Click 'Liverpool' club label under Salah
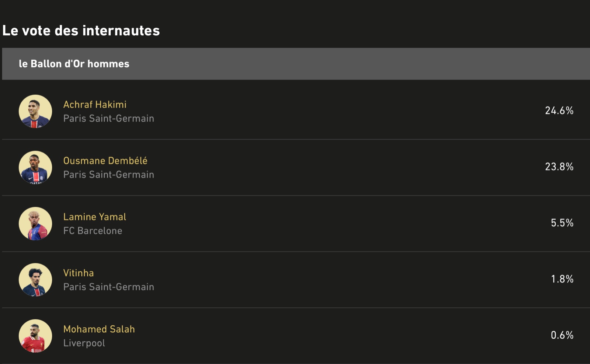 pyautogui.click(x=84, y=343)
